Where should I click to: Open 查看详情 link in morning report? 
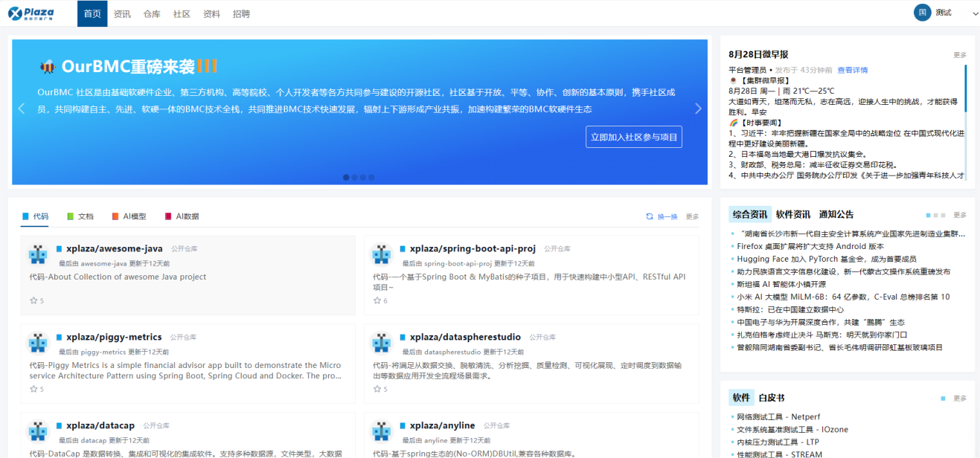coord(852,70)
